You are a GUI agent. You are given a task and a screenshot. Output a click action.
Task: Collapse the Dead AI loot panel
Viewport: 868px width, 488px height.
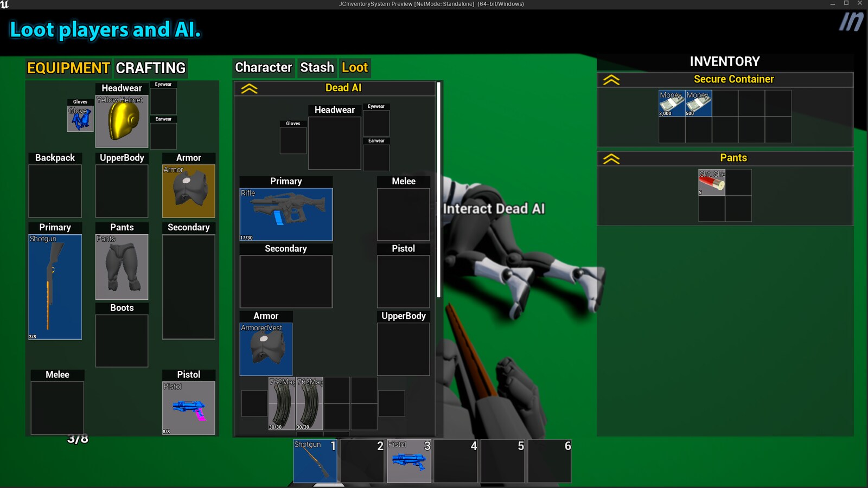point(250,87)
